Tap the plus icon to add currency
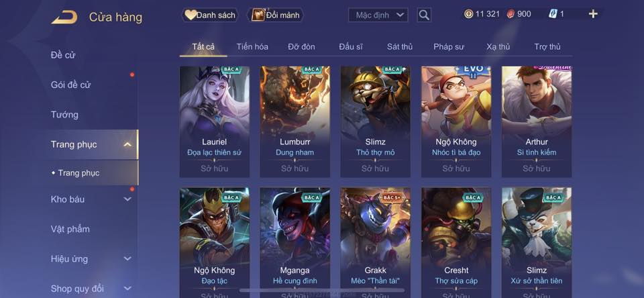 (x=592, y=14)
